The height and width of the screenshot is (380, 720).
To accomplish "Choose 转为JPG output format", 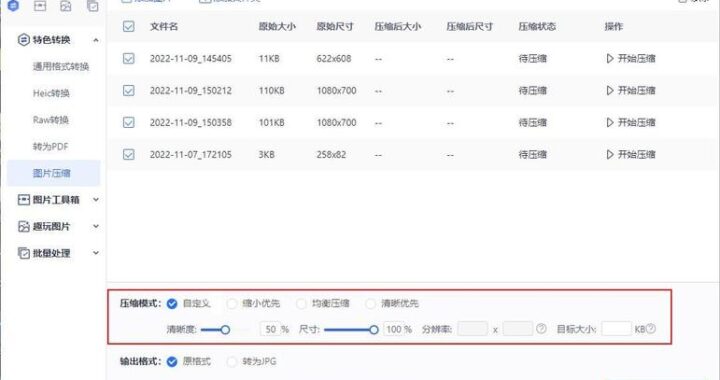I will (232, 362).
